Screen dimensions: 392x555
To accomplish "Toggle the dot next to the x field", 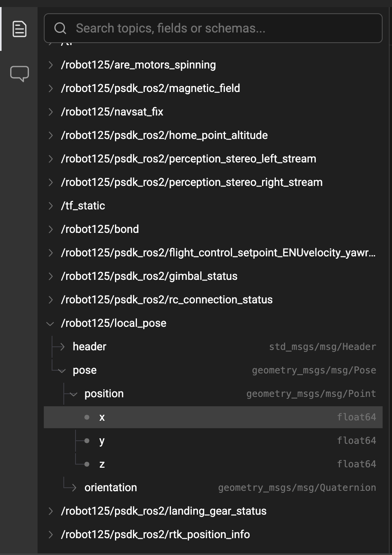I will [86, 417].
